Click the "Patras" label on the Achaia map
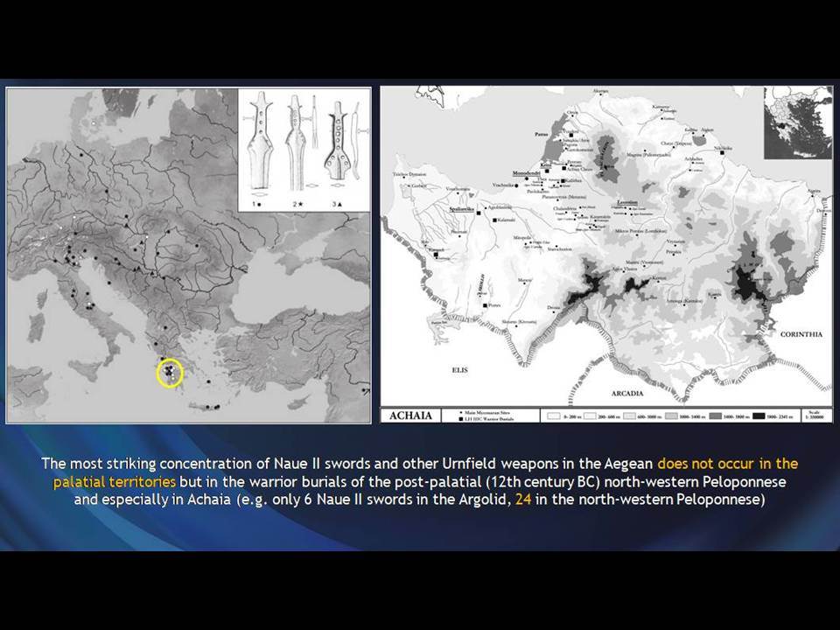Viewport: 840px width, 630px height. [542, 135]
